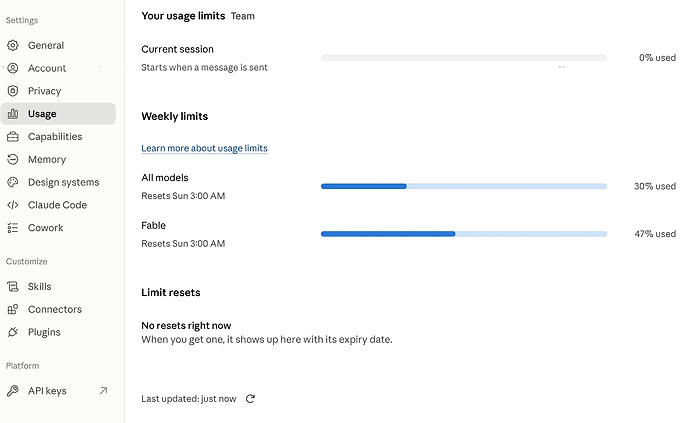The height and width of the screenshot is (423, 690).
Task: Open Plugins under Customize
Action: [58, 332]
